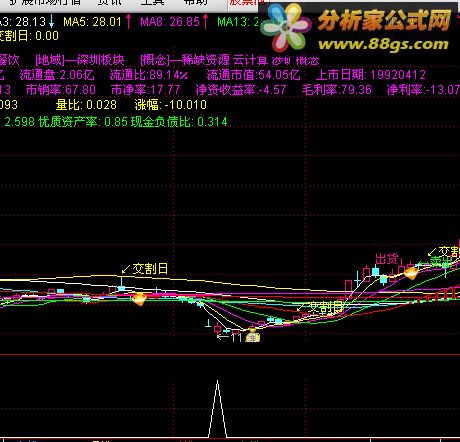This screenshot has height=442, width=460.
Task: Click the MA5 yellow indicator label
Action: (92, 22)
